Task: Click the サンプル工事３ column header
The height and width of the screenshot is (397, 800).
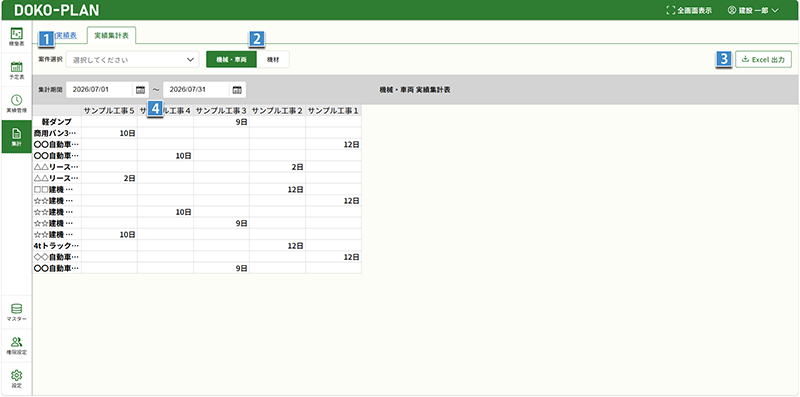Action: click(x=221, y=111)
